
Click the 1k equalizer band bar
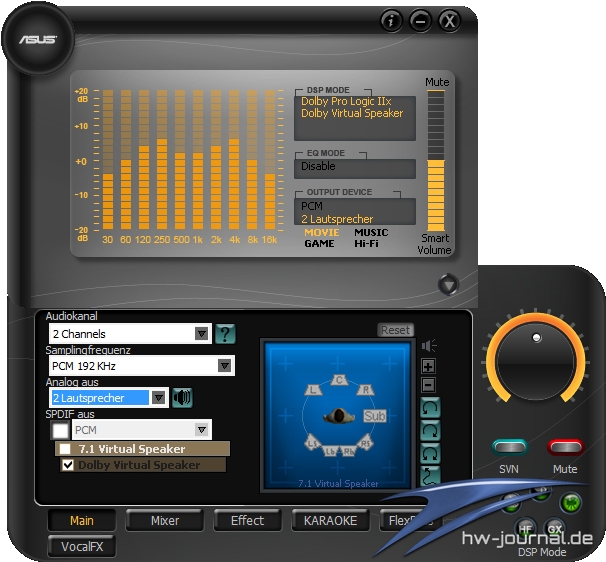[x=198, y=160]
